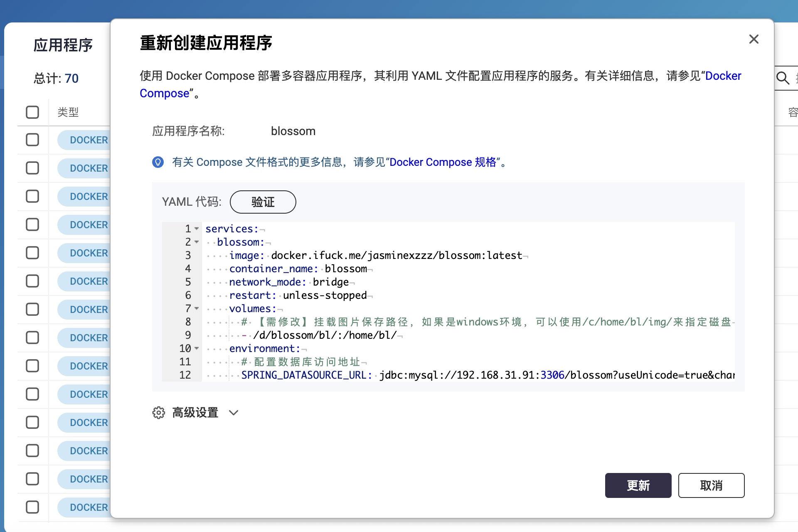Click line number 12 in the gutter

(185, 375)
